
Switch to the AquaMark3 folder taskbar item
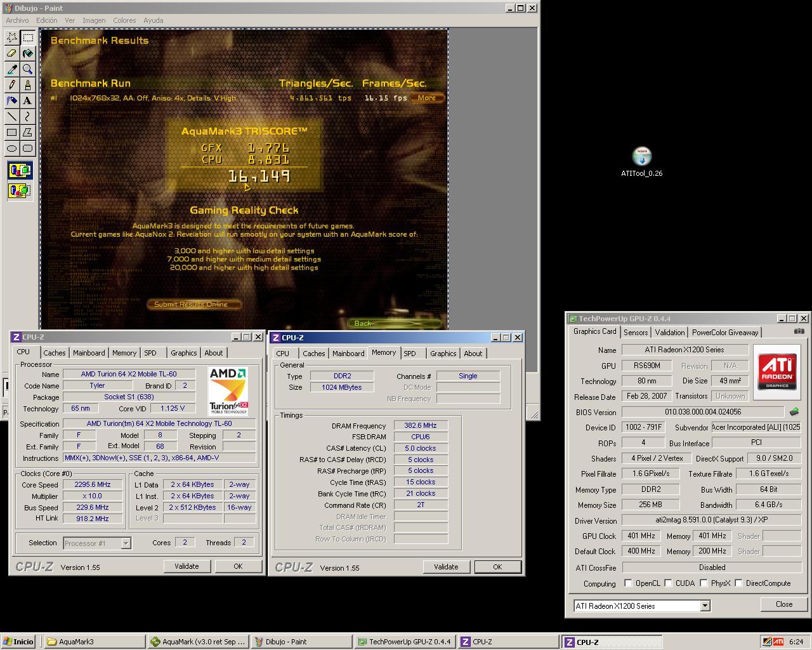click(x=94, y=642)
